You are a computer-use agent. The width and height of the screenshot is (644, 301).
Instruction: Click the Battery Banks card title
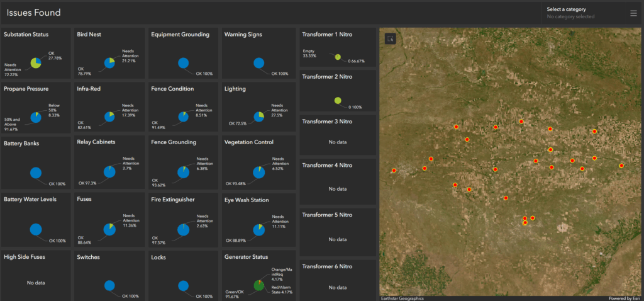click(21, 144)
